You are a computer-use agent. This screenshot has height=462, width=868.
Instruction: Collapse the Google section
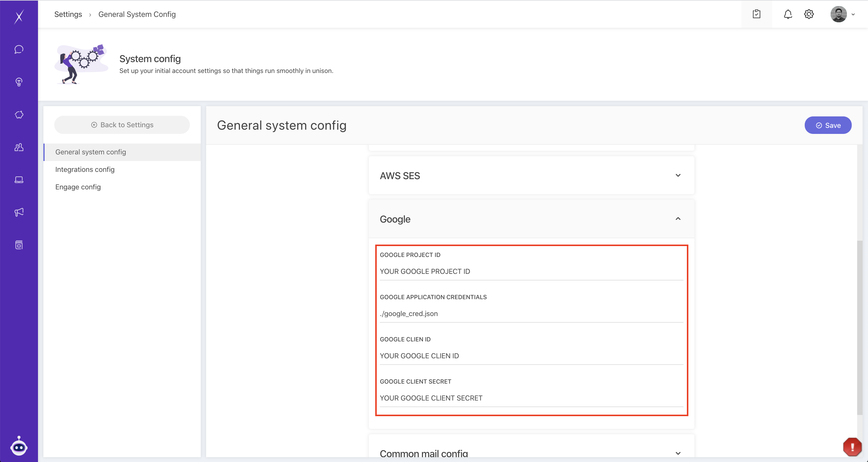coord(678,219)
